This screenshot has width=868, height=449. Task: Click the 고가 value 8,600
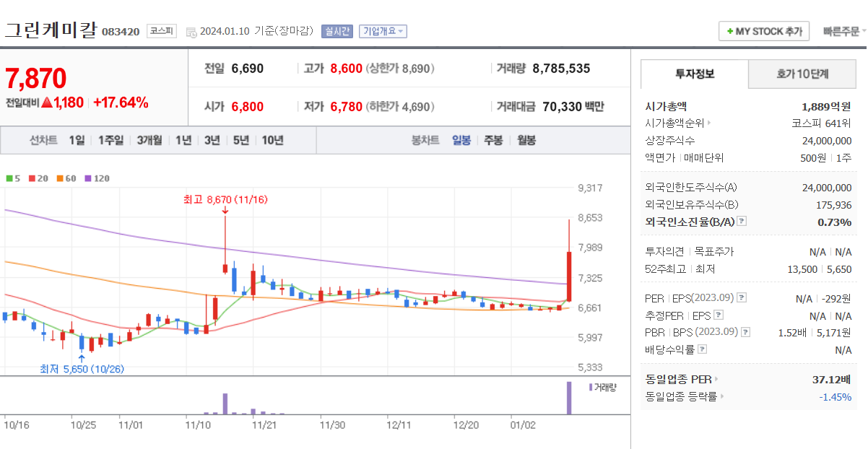pos(346,69)
